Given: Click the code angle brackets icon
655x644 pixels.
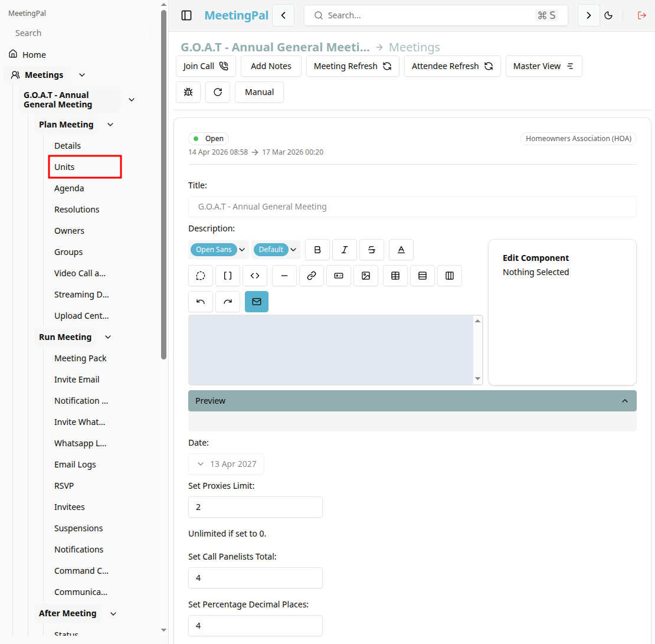Looking at the screenshot, I should [255, 276].
